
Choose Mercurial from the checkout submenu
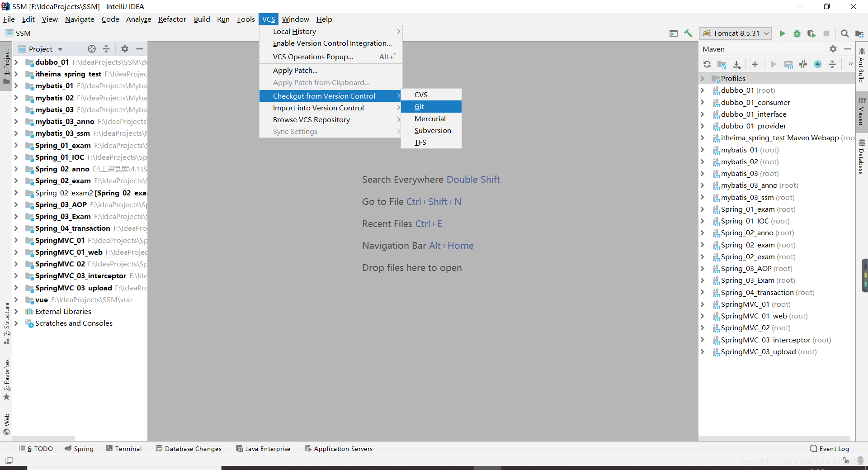coord(431,119)
